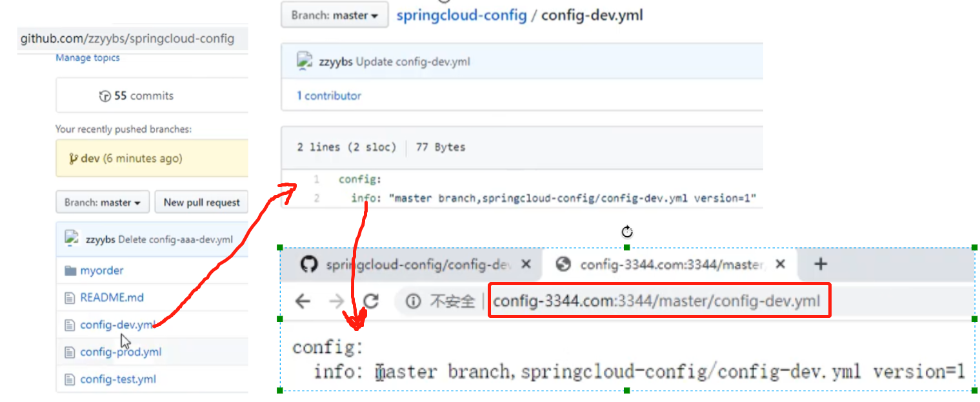Click the globe favicon on second tab
Screen dimensions: 980x402
point(563,264)
